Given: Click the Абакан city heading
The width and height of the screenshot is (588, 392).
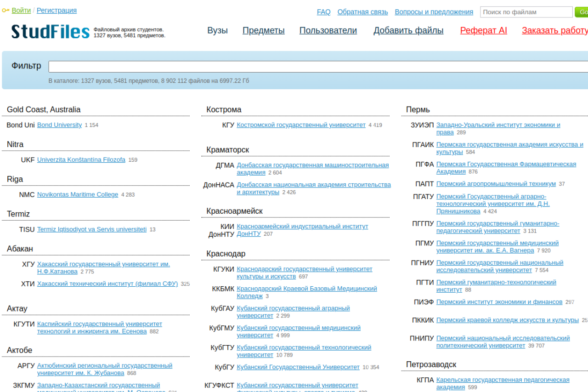Looking at the screenshot, I should (x=20, y=249).
